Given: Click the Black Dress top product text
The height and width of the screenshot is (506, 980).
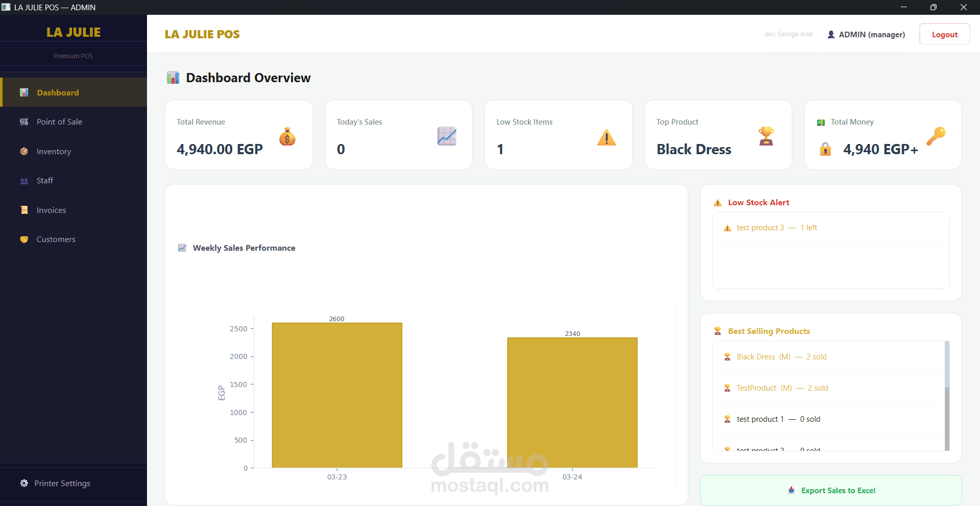Looking at the screenshot, I should pyautogui.click(x=694, y=149).
